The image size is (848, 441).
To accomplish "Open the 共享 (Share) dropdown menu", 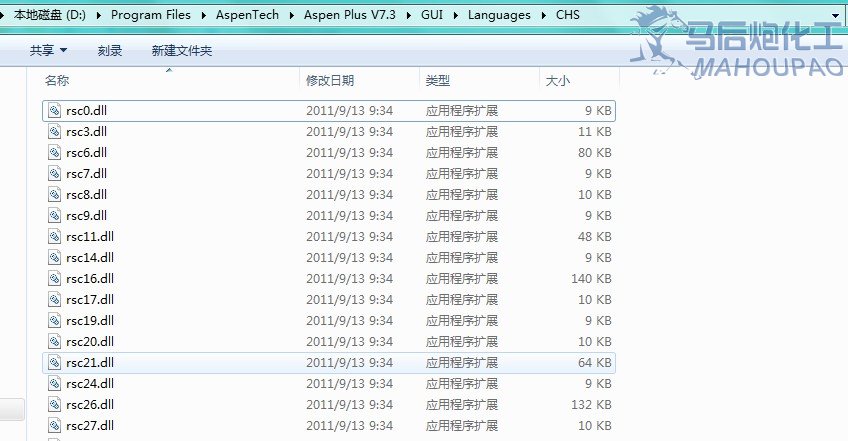I will 48,50.
